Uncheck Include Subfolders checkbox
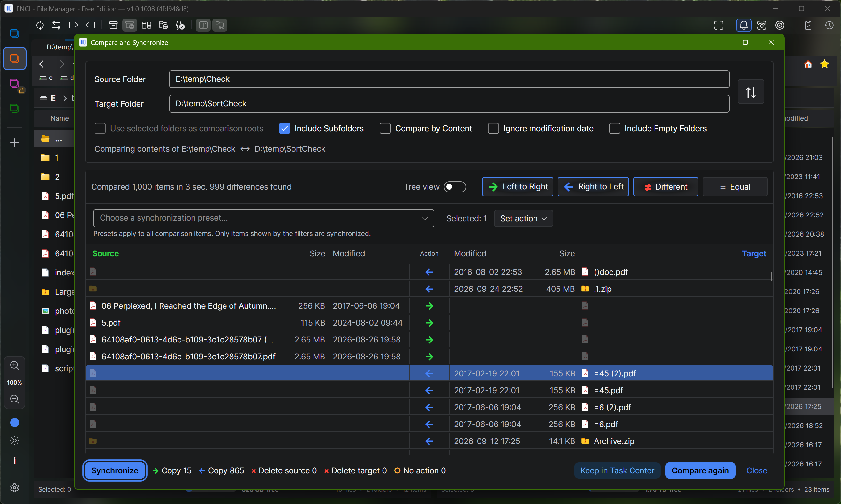The height and width of the screenshot is (504, 841). pyautogui.click(x=284, y=128)
